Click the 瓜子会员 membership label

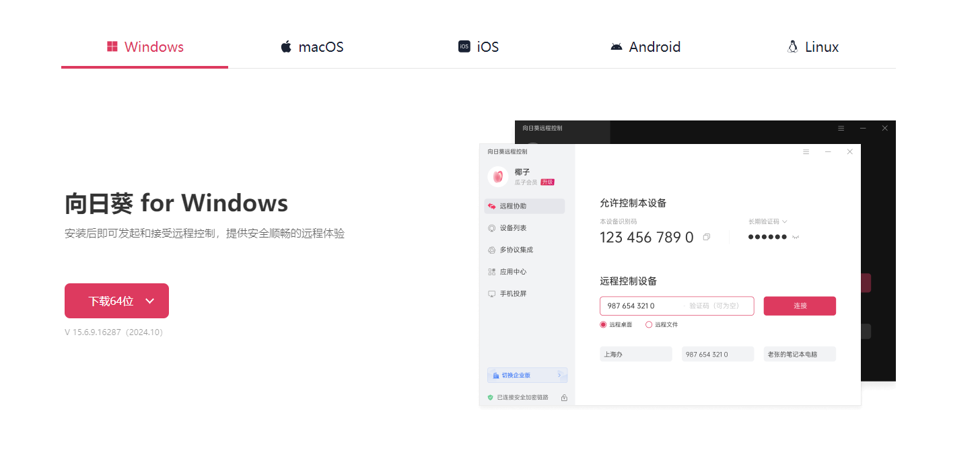click(526, 182)
